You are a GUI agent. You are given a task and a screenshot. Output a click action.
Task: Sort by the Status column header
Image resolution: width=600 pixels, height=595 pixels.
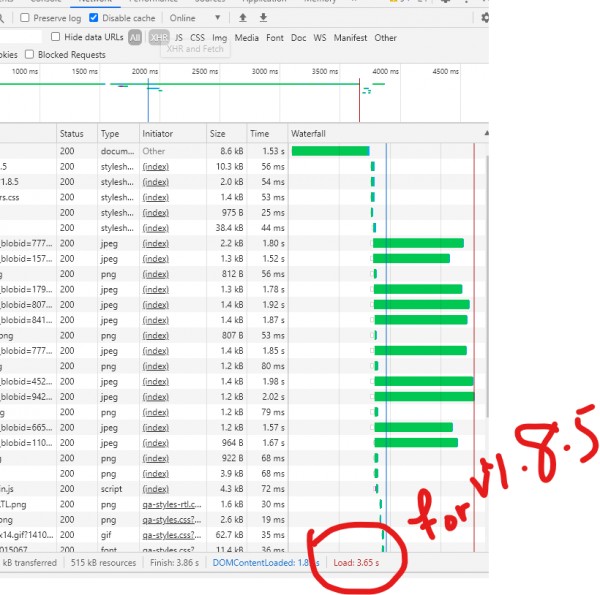tap(72, 133)
